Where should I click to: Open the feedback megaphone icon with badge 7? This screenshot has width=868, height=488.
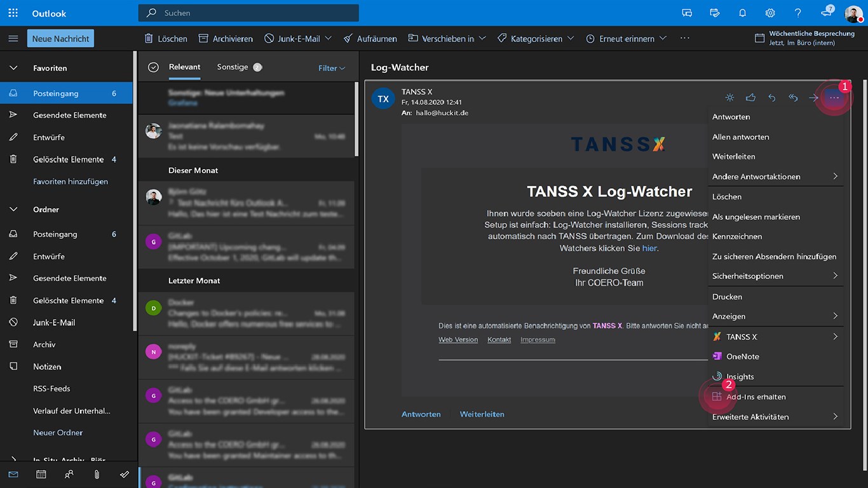[x=827, y=12]
